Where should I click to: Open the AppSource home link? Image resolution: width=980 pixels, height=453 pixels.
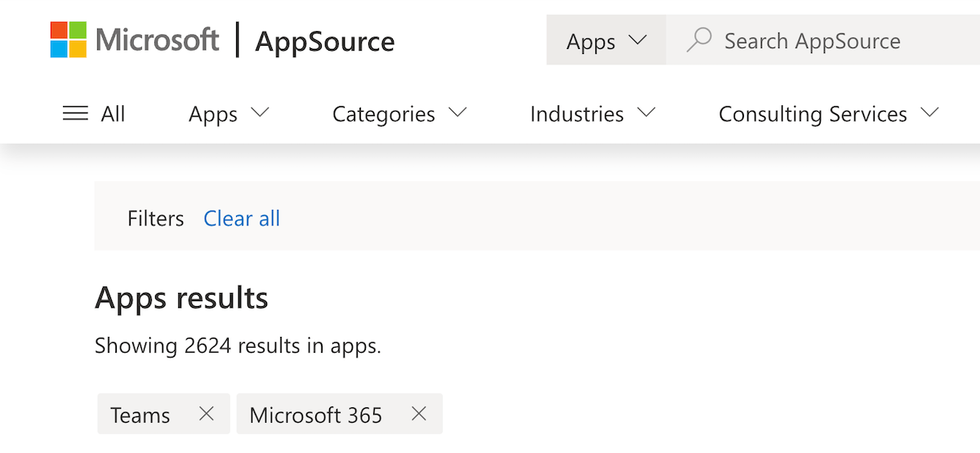pyautogui.click(x=324, y=42)
